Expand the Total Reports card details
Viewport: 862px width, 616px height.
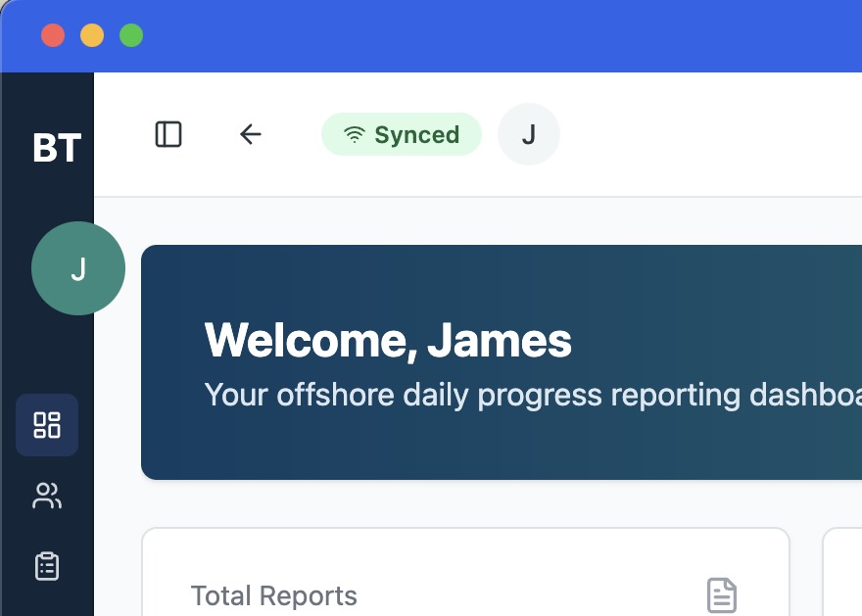coord(465,588)
